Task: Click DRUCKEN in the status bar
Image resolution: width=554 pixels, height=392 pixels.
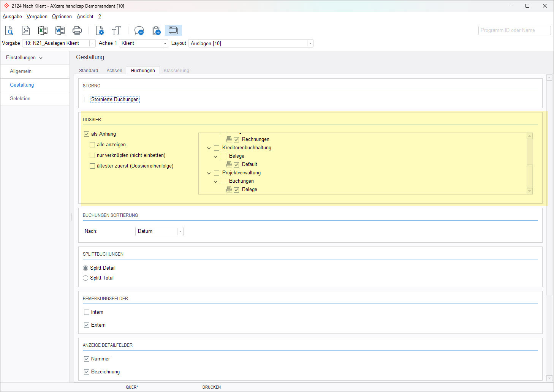Action: click(212, 387)
